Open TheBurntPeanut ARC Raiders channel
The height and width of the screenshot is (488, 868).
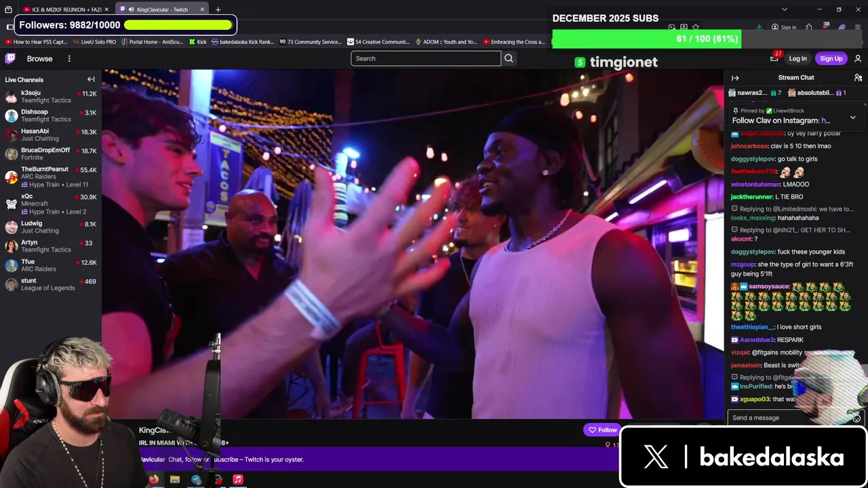click(x=51, y=176)
